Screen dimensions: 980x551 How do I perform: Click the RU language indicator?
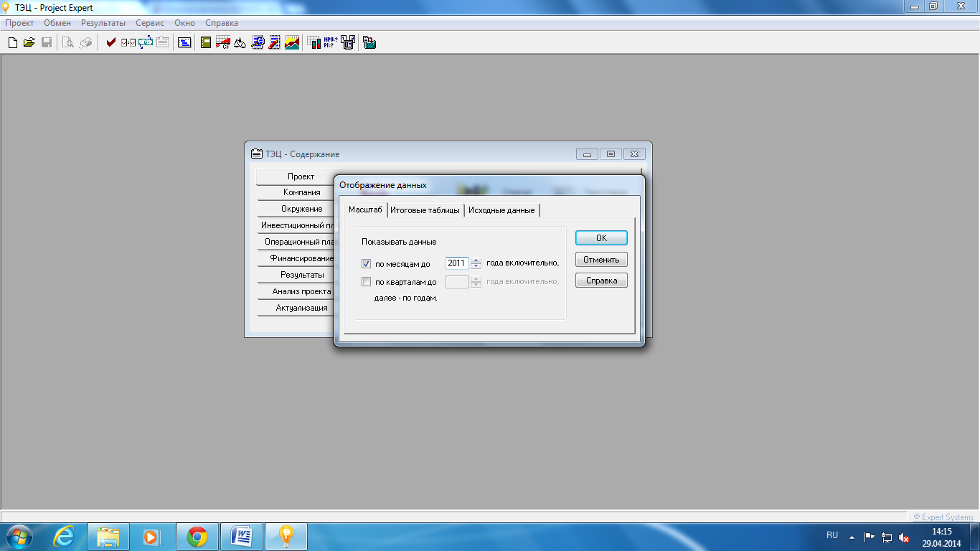[832, 535]
